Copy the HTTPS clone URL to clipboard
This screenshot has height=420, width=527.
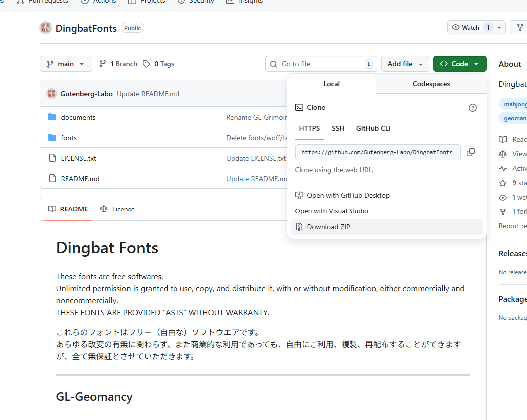tap(470, 152)
